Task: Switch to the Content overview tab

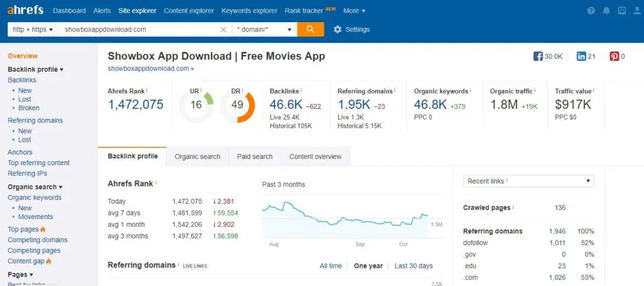Action: tap(316, 156)
